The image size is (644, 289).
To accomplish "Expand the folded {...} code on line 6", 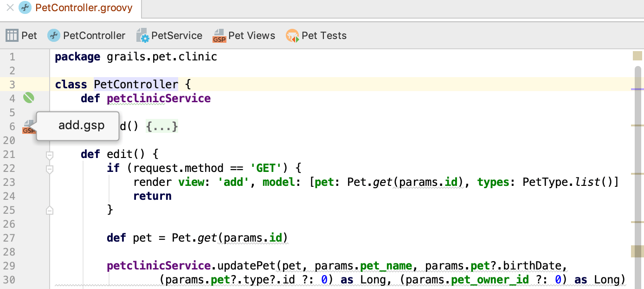I will point(162,126).
